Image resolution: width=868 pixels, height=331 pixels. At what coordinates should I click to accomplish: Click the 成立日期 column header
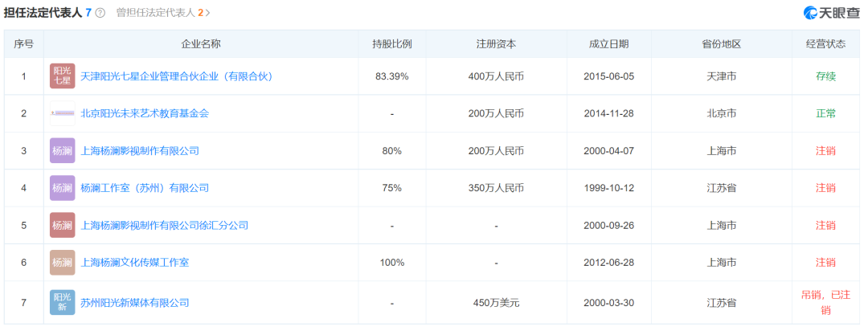coord(608,44)
